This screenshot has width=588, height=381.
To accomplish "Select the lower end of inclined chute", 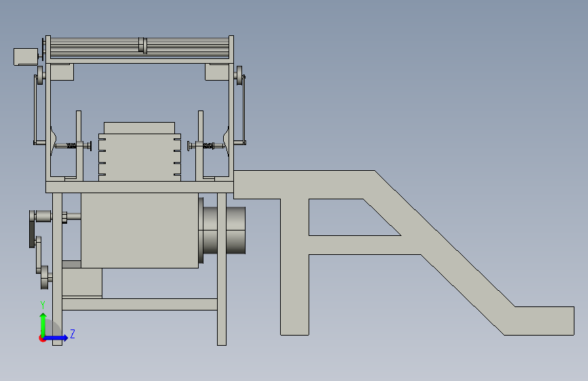I will (x=540, y=321).
